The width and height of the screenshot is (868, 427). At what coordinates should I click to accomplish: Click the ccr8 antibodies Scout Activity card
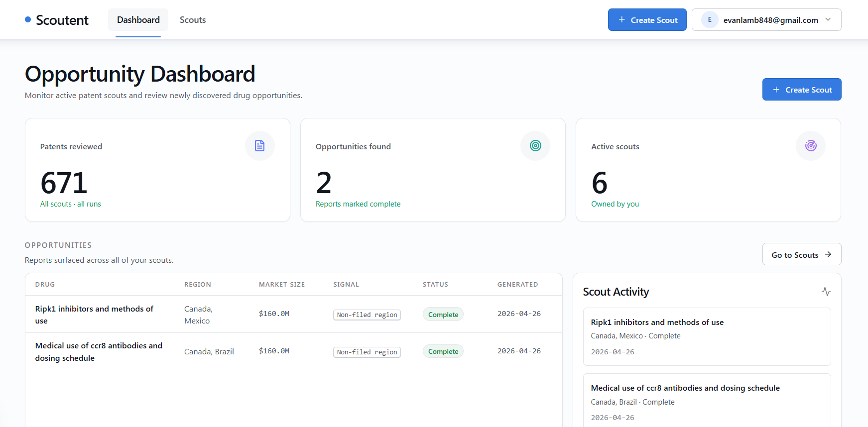pos(707,401)
